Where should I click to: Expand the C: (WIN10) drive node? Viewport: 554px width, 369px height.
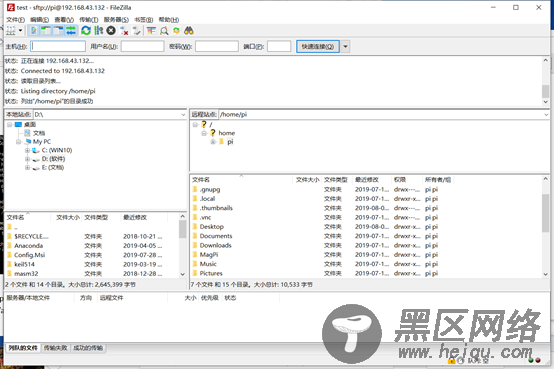point(27,150)
